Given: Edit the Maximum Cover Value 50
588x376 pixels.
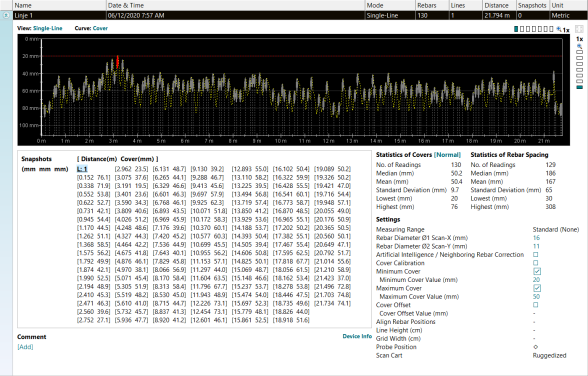Looking at the screenshot, I should point(536,297).
